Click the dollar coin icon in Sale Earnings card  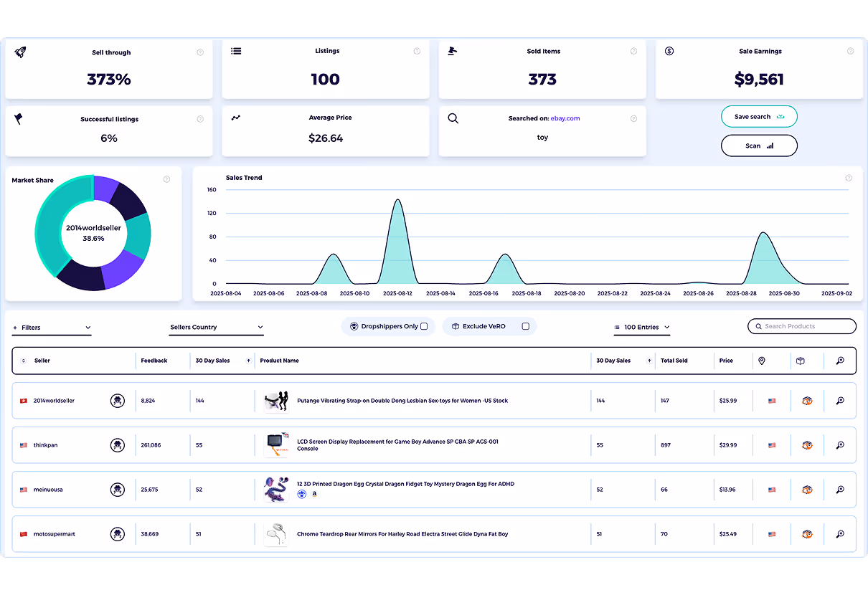(x=669, y=51)
